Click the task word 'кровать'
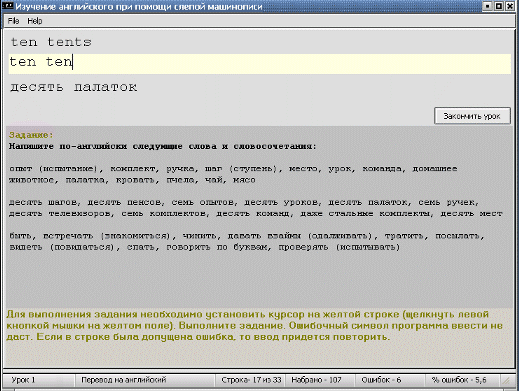519x391 pixels. click(x=137, y=180)
